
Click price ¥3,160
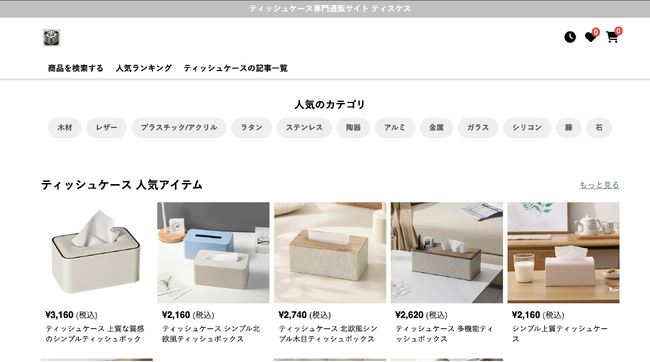[x=59, y=315]
